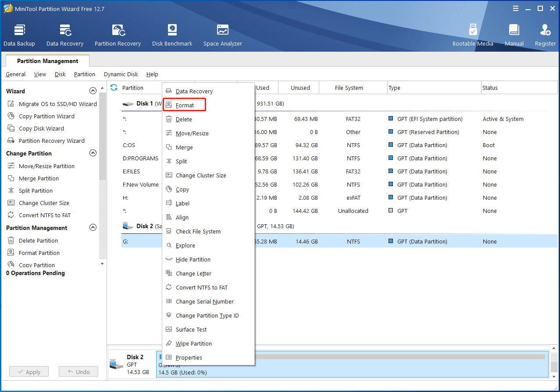This screenshot has height=392, width=560.
Task: Select Explore in the context menu
Action: [209, 245]
